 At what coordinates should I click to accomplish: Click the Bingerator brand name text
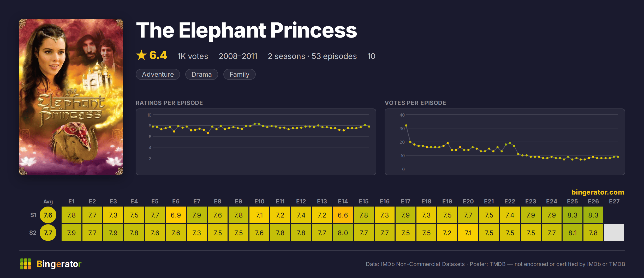59,264
